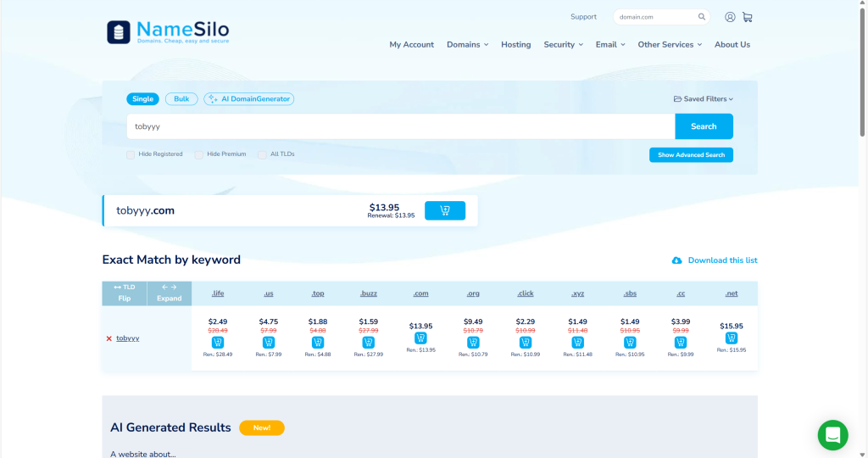The image size is (868, 458).
Task: Open the live chat bubble
Action: [x=832, y=435]
